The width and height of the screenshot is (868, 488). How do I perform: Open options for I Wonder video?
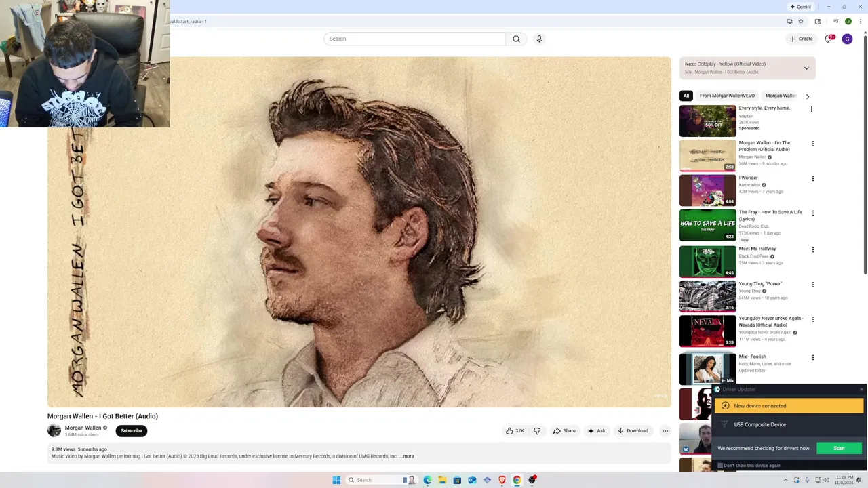812,179
